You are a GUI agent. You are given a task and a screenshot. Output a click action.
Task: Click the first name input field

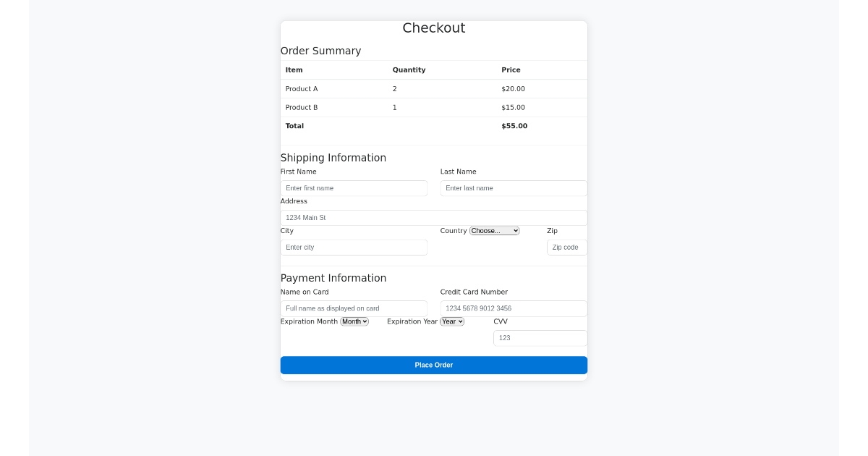(354, 187)
